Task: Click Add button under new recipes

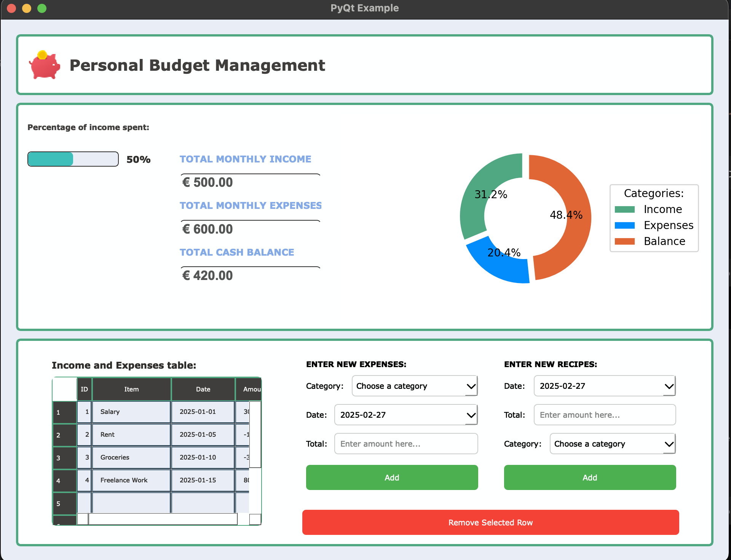Action: 590,478
